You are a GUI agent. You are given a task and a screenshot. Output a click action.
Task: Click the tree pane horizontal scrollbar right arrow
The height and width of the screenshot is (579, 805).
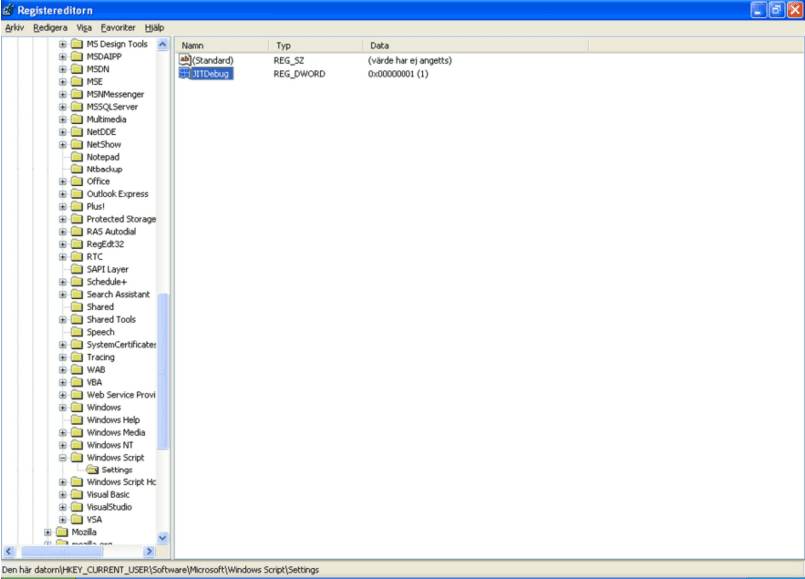tap(150, 551)
